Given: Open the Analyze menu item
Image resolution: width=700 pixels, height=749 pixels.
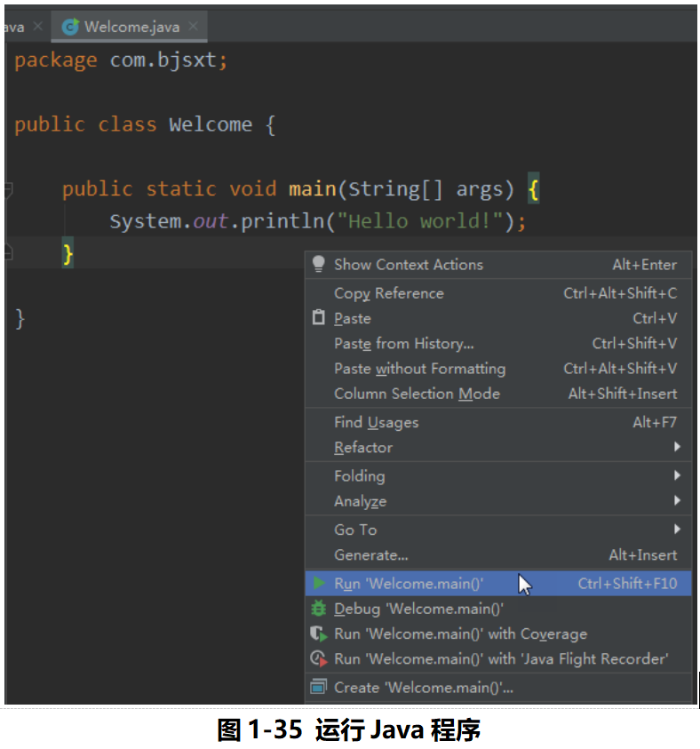Looking at the screenshot, I should click(x=498, y=500).
